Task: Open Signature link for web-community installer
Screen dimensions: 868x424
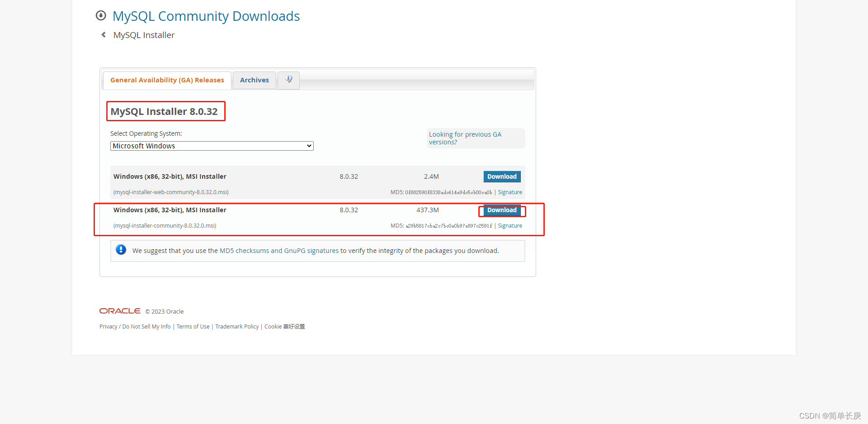Action: point(510,192)
